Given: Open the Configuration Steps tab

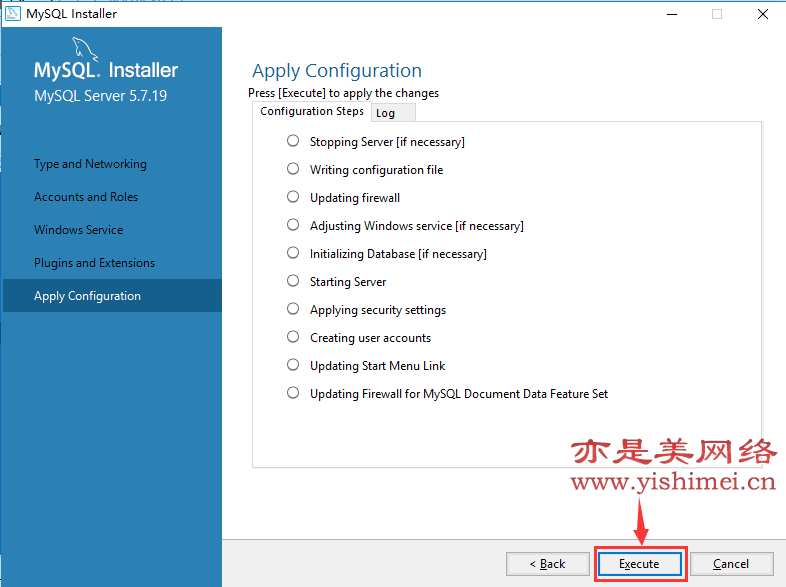Looking at the screenshot, I should [312, 112].
